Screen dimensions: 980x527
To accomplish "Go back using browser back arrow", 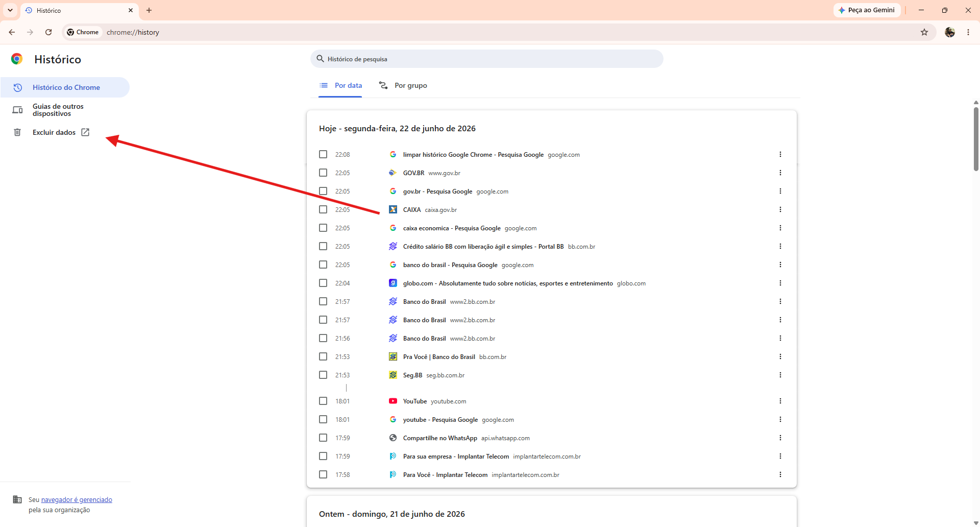I will coord(12,32).
